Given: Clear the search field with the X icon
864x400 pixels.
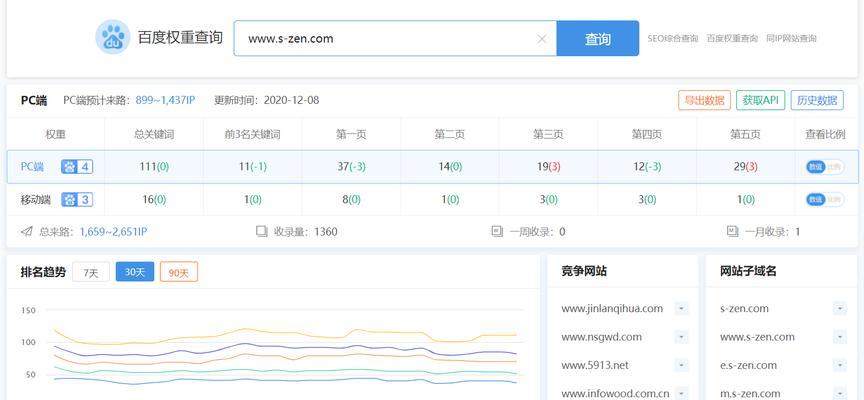Looking at the screenshot, I should click(542, 39).
